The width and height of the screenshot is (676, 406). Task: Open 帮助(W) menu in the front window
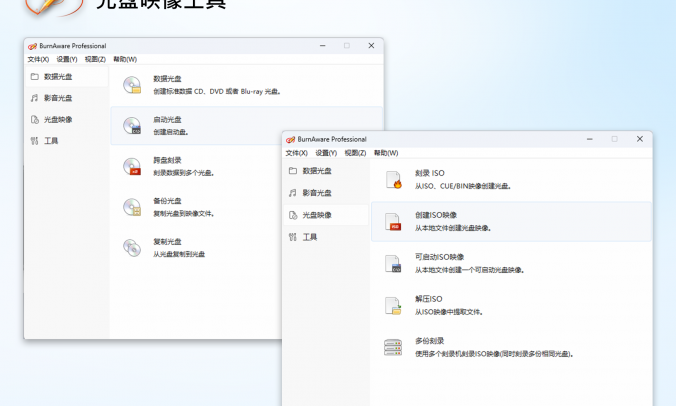click(x=386, y=153)
